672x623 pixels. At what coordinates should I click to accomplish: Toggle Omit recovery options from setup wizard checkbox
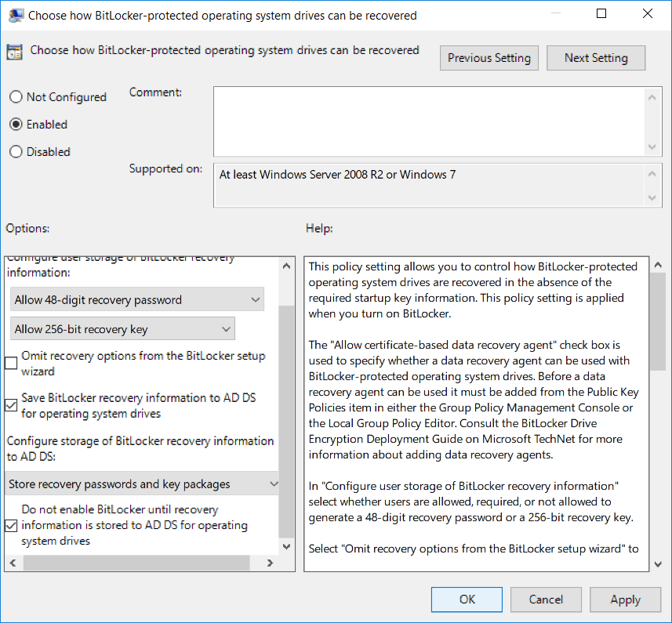click(11, 363)
